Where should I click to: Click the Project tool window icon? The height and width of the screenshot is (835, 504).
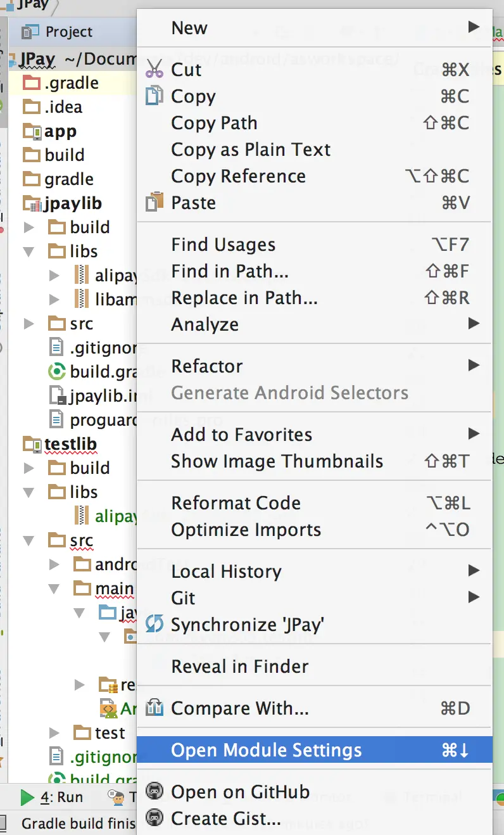point(29,31)
